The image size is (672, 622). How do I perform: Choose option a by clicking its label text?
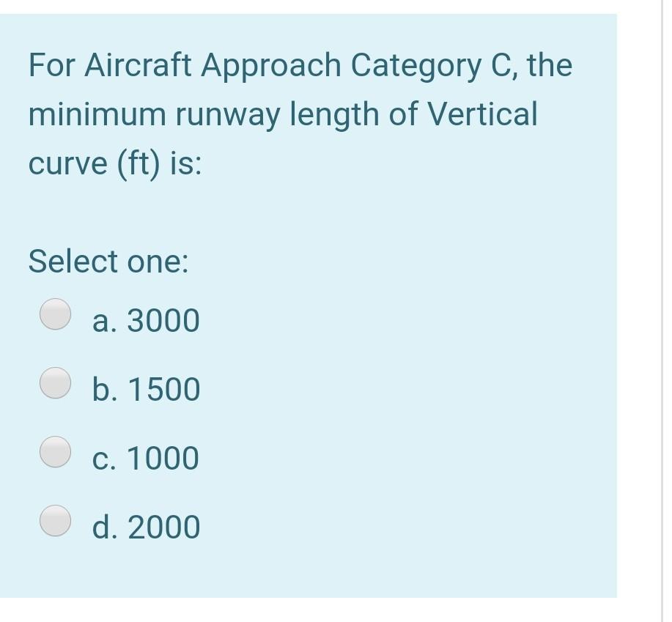[145, 319]
